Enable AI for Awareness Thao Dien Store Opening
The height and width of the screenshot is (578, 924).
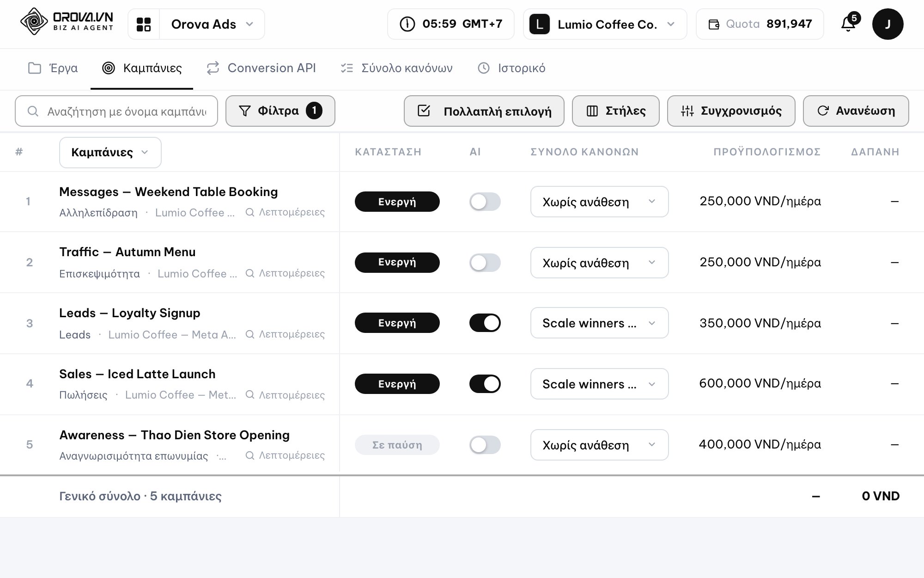[485, 445]
